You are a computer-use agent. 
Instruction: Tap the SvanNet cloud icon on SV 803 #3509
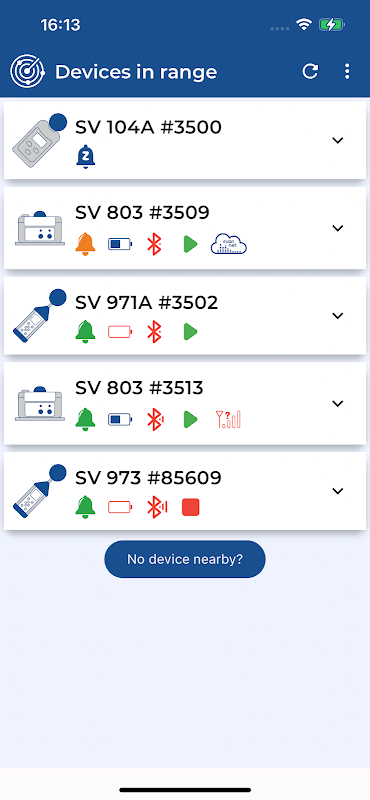pyautogui.click(x=229, y=244)
